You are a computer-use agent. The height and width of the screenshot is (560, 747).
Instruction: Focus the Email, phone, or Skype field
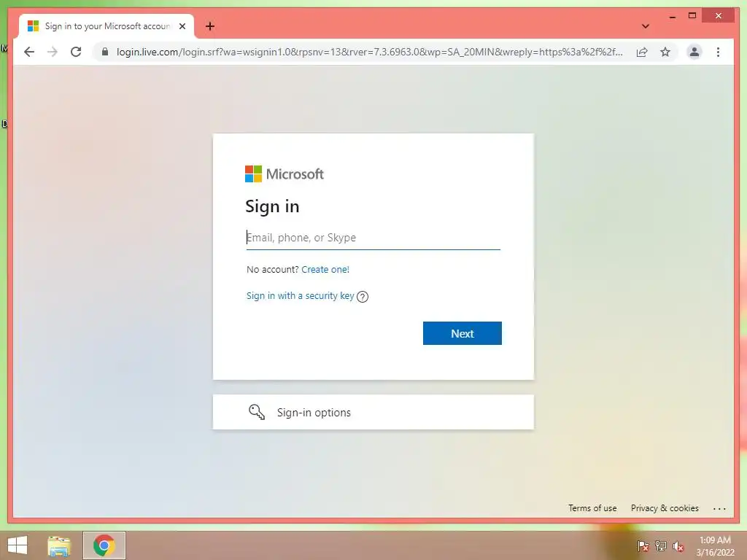tap(373, 238)
